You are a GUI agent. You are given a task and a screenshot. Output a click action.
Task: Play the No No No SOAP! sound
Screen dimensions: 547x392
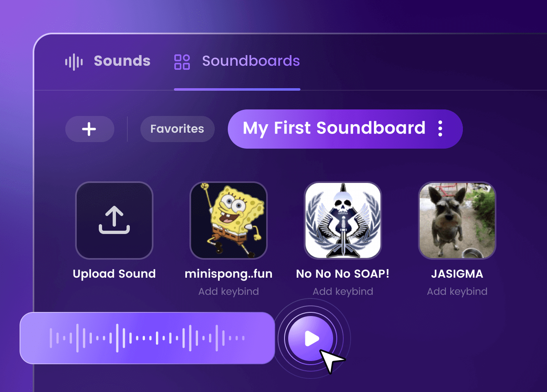343,220
